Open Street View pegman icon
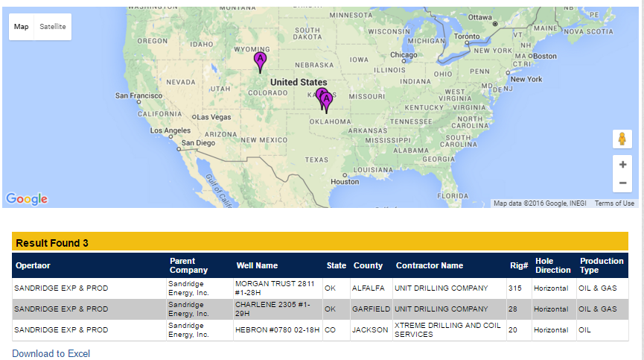 click(622, 139)
